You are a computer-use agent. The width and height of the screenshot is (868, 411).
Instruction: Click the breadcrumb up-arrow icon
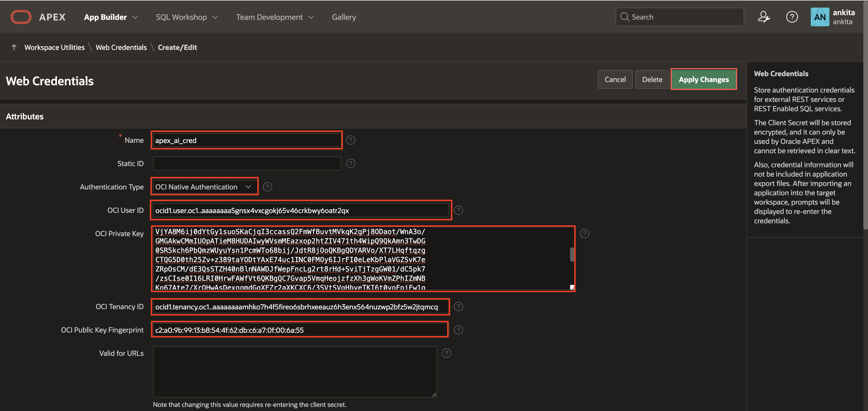click(x=14, y=47)
